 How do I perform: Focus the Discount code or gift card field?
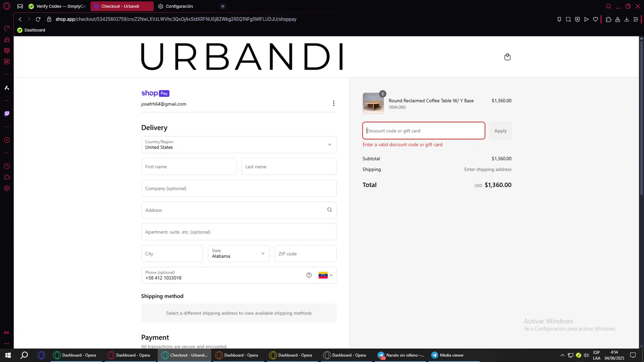424,131
